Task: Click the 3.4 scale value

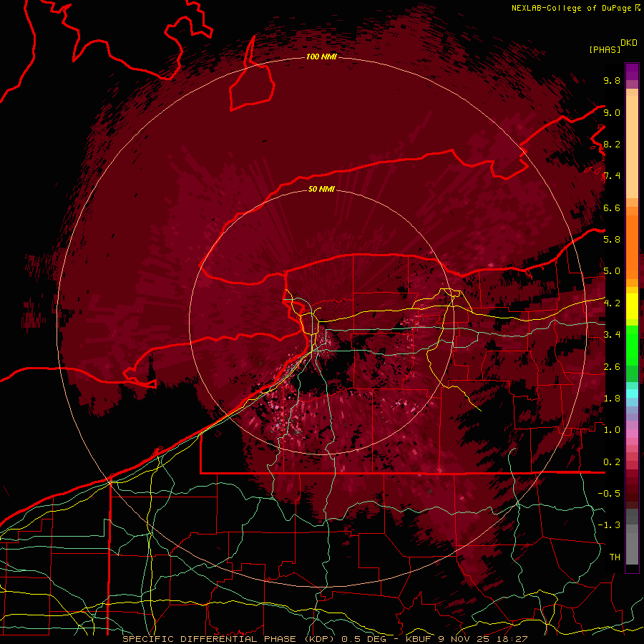Action: click(612, 335)
